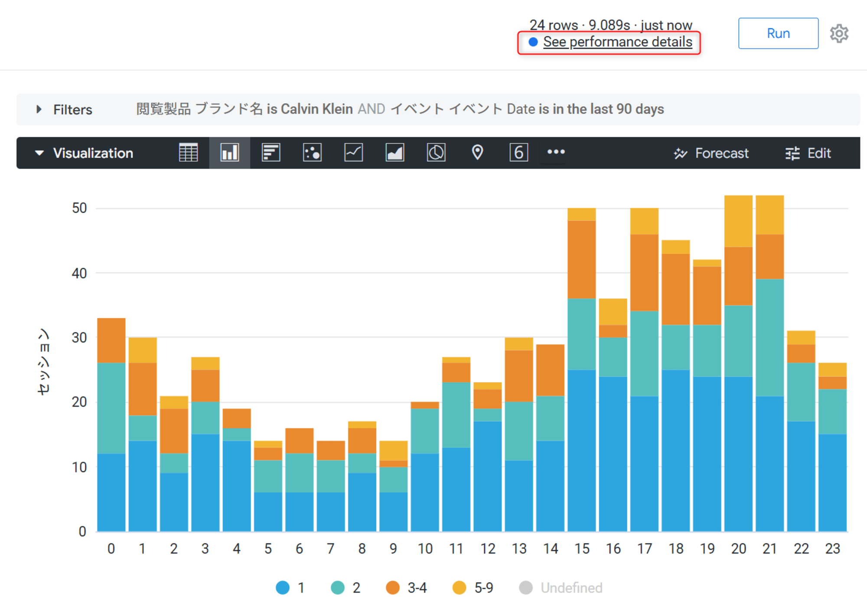Image resolution: width=867 pixels, height=616 pixels.
Task: Click the orange segment of bar 15
Action: (582, 260)
